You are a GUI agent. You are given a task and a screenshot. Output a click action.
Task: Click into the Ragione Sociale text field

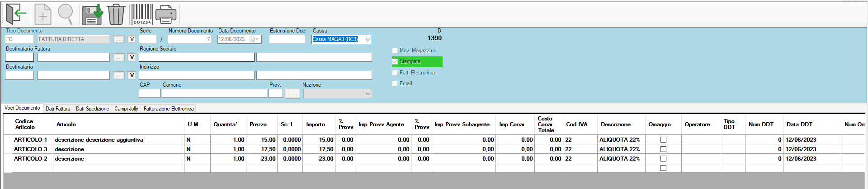(x=196, y=57)
